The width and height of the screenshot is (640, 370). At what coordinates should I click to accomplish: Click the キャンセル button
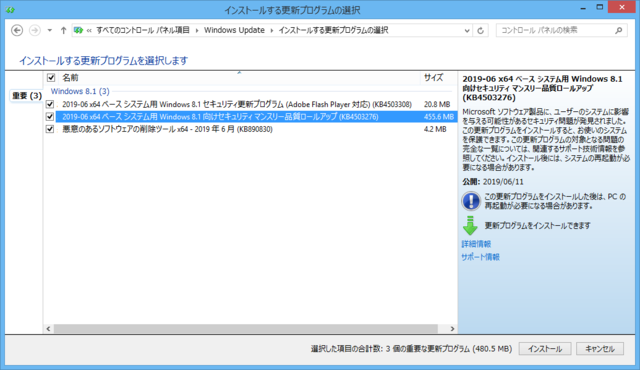coord(600,349)
